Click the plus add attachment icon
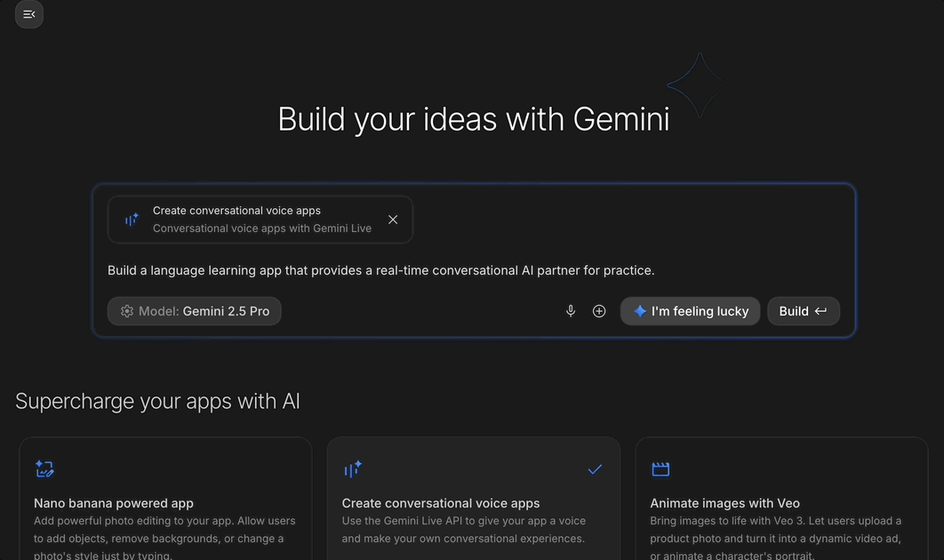 pyautogui.click(x=599, y=311)
